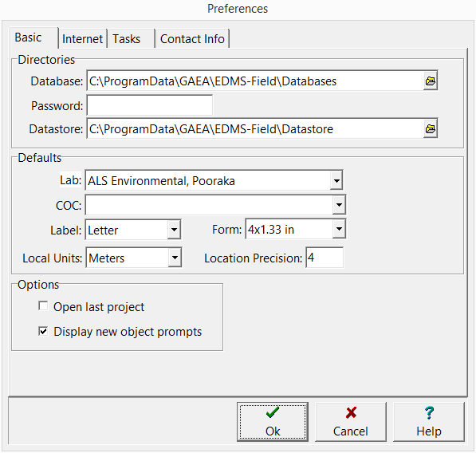Expand Local Units dropdown showing Meters
The width and height of the screenshot is (476, 453).
[175, 258]
